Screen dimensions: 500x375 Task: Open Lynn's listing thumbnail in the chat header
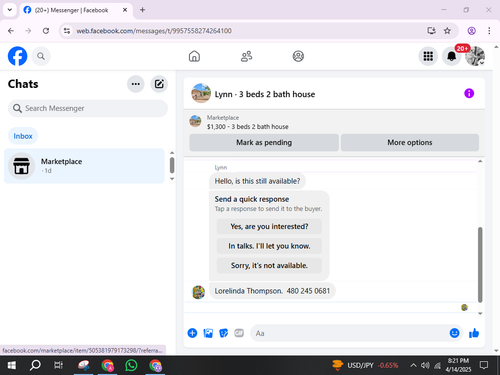click(201, 93)
